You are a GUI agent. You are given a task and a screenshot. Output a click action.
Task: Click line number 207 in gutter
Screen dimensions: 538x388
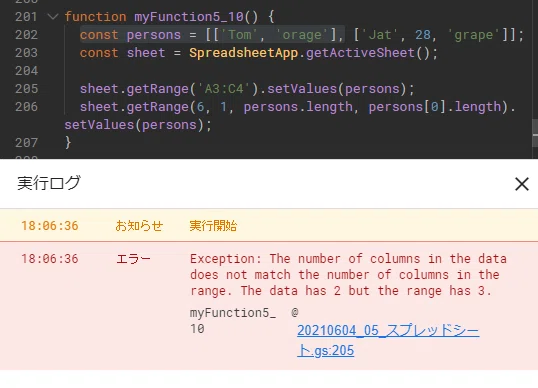coord(26,143)
